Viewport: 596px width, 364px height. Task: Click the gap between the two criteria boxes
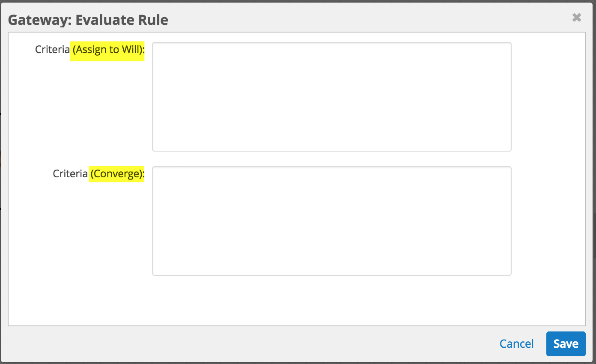(x=331, y=159)
